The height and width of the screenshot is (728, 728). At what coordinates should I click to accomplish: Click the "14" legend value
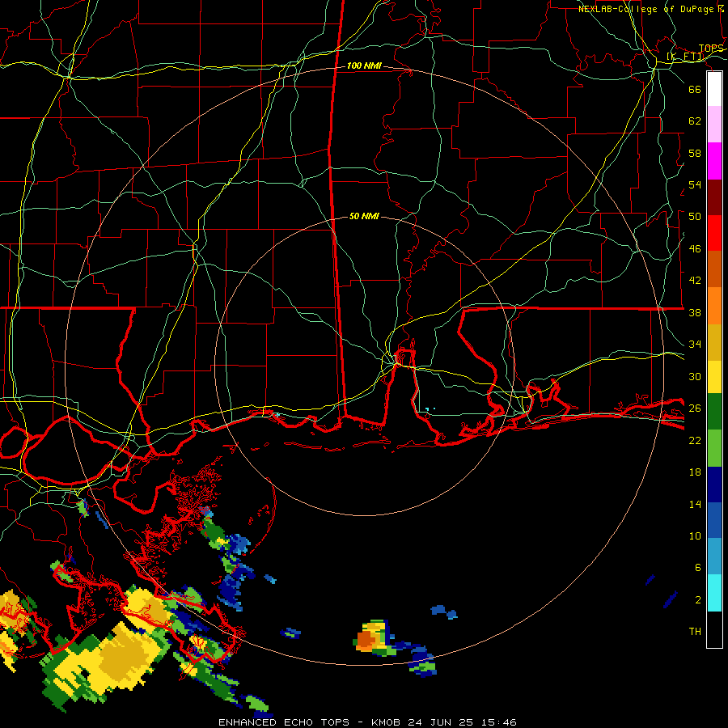695,504
